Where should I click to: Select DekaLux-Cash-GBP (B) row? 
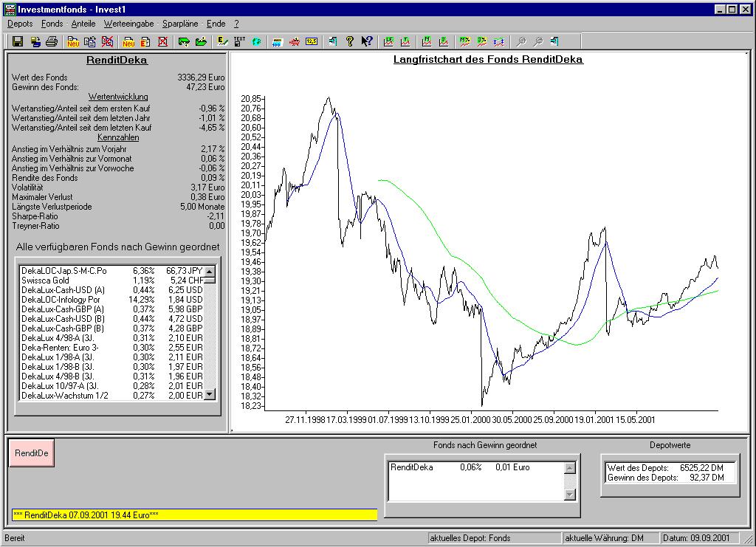tap(112, 328)
